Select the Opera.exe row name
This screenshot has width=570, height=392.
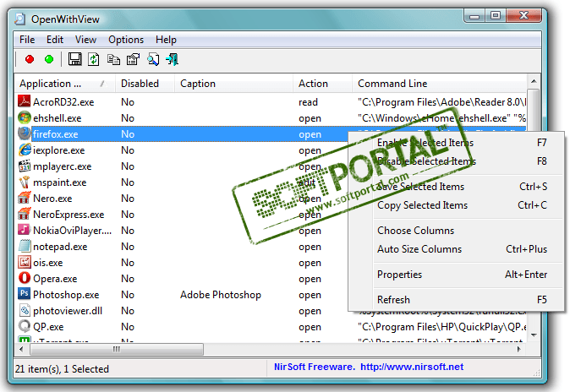[55, 279]
